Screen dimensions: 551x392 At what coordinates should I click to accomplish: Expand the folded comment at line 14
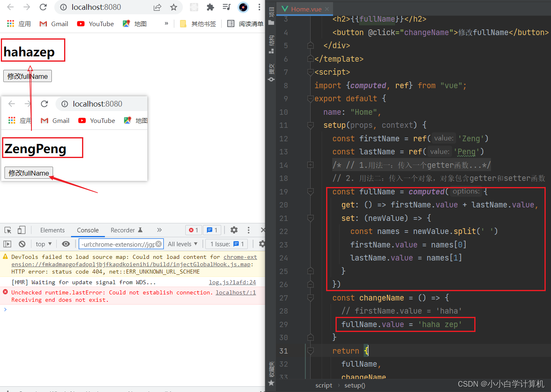point(311,165)
